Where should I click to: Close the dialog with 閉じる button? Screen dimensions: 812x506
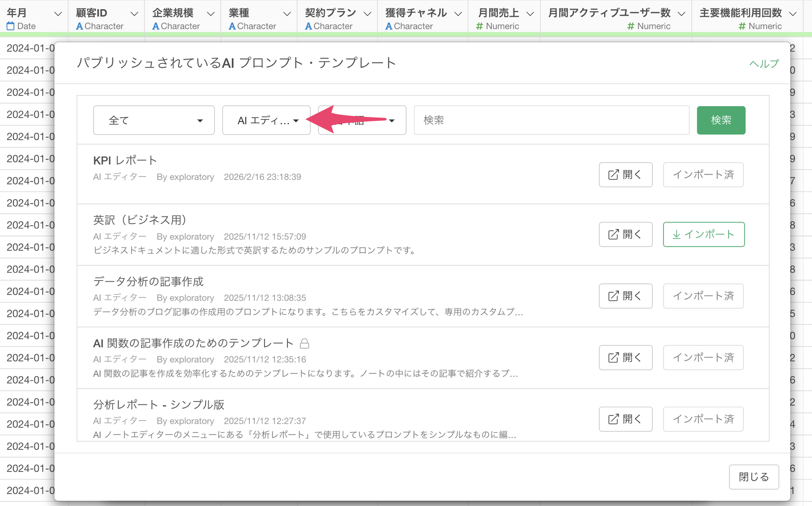[754, 477]
